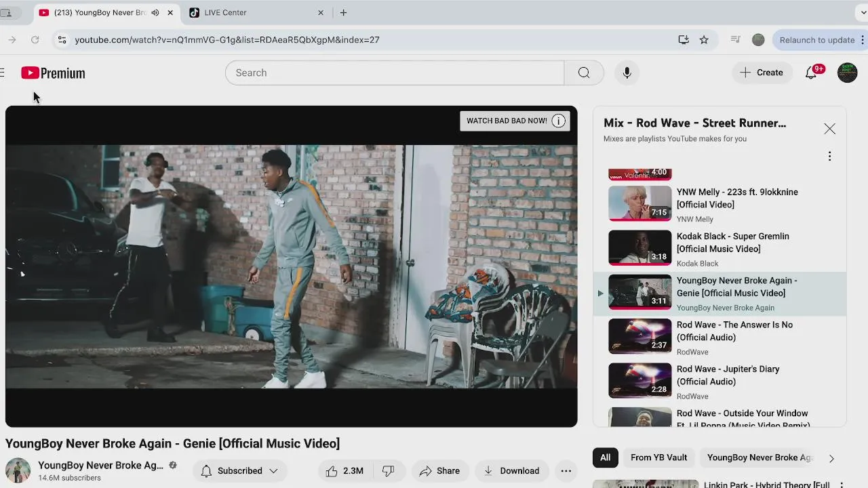Click Relaunch to update
The image size is (868, 488).
pos(818,40)
